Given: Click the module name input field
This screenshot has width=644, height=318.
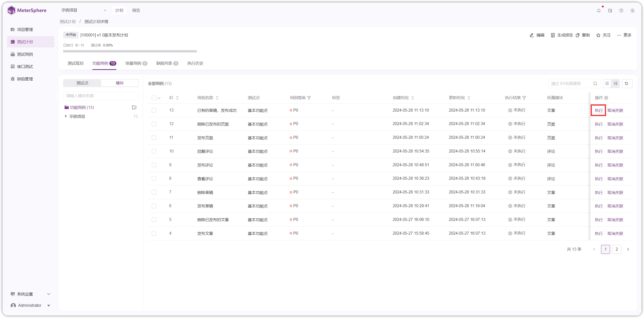Looking at the screenshot, I should (x=101, y=96).
